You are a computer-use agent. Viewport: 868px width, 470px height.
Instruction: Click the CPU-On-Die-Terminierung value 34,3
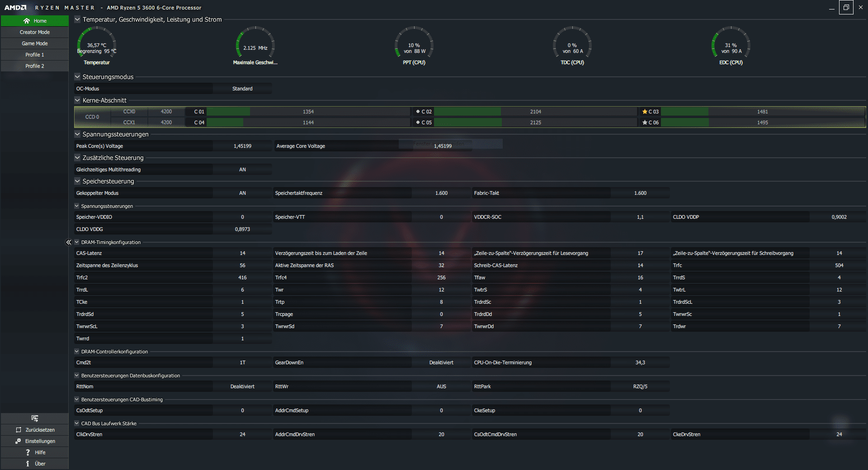[x=640, y=362]
